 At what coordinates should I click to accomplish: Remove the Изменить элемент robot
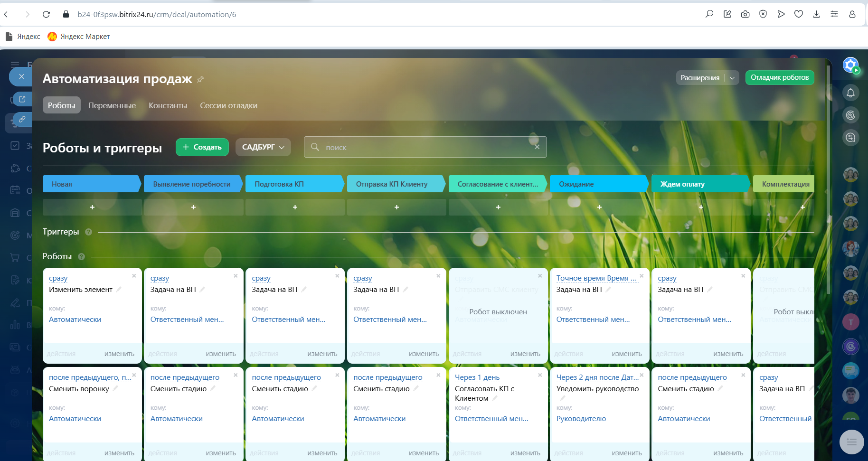(x=134, y=276)
